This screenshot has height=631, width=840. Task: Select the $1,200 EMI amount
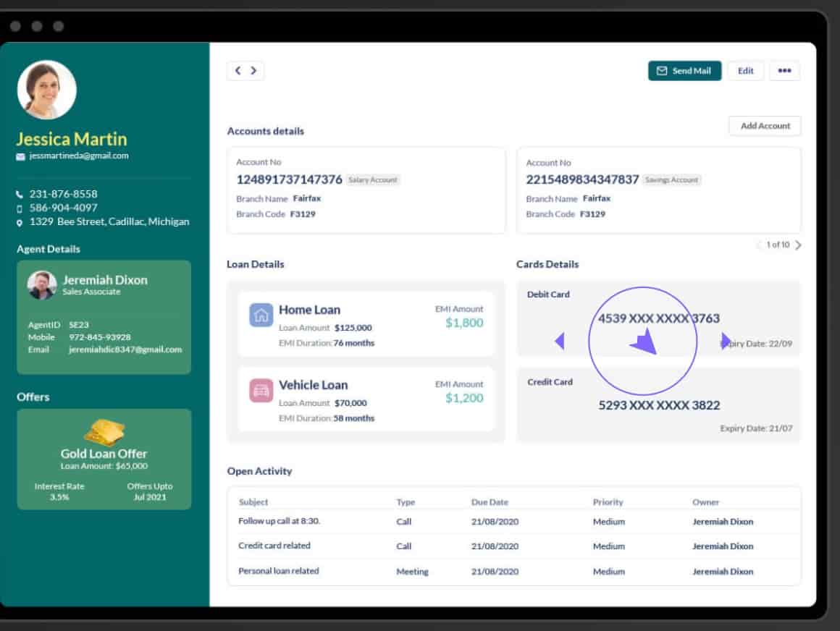point(464,398)
